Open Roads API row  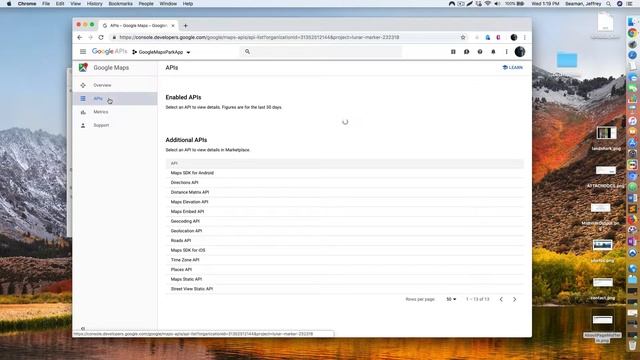coord(344,240)
